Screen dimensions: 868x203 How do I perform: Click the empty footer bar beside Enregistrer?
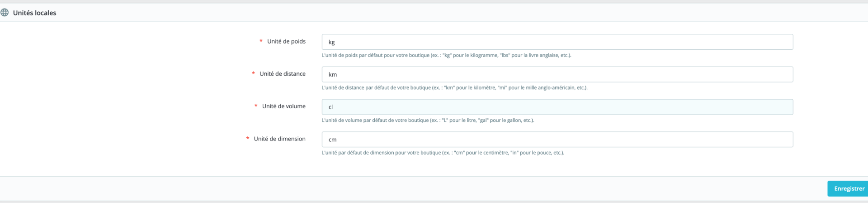click(x=407, y=188)
